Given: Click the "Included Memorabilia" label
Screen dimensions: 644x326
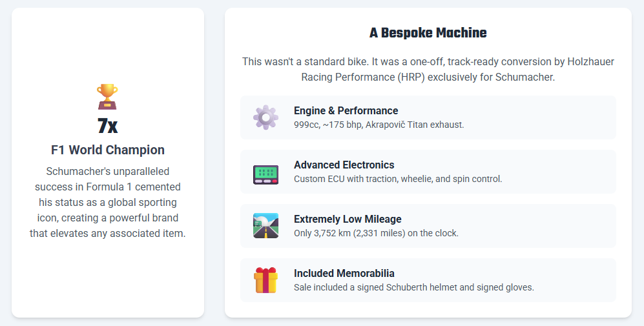Looking at the screenshot, I should point(344,273).
